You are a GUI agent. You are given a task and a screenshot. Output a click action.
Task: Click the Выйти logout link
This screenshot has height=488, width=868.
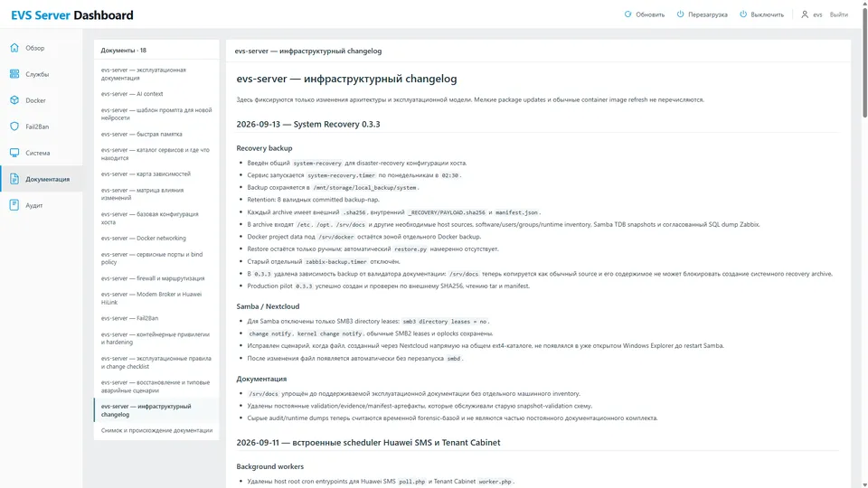point(839,14)
